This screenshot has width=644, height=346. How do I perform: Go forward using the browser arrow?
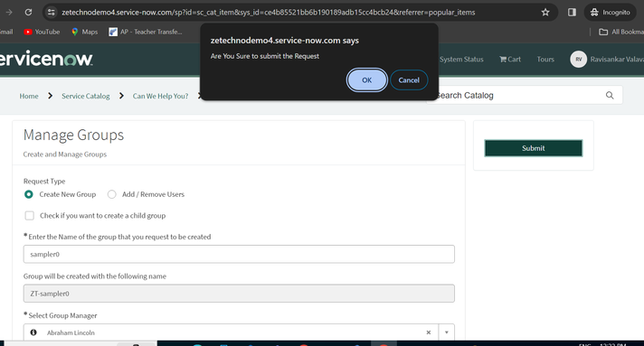pyautogui.click(x=9, y=13)
